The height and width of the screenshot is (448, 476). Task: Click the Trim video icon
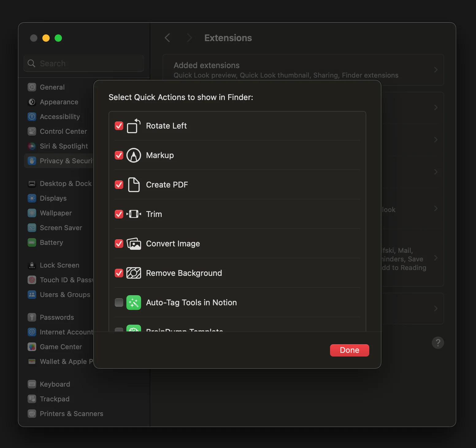click(x=134, y=214)
